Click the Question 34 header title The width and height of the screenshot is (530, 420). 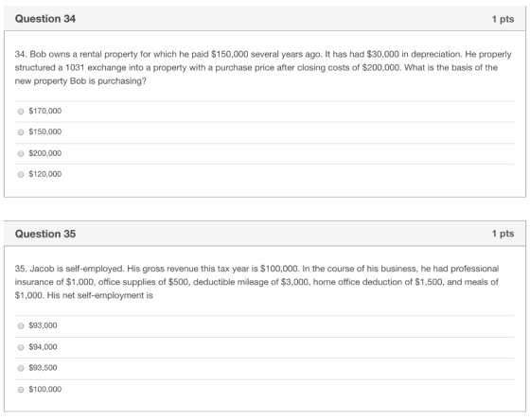tap(45, 19)
